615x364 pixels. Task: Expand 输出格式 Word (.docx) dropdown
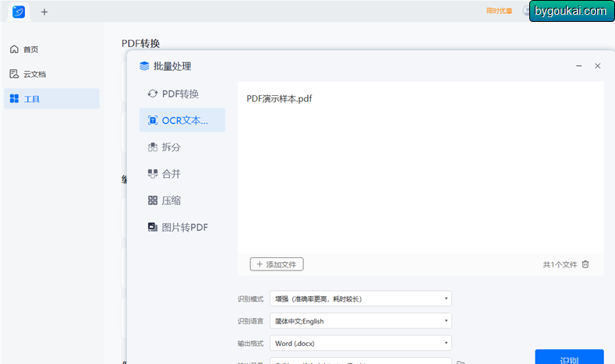(360, 343)
